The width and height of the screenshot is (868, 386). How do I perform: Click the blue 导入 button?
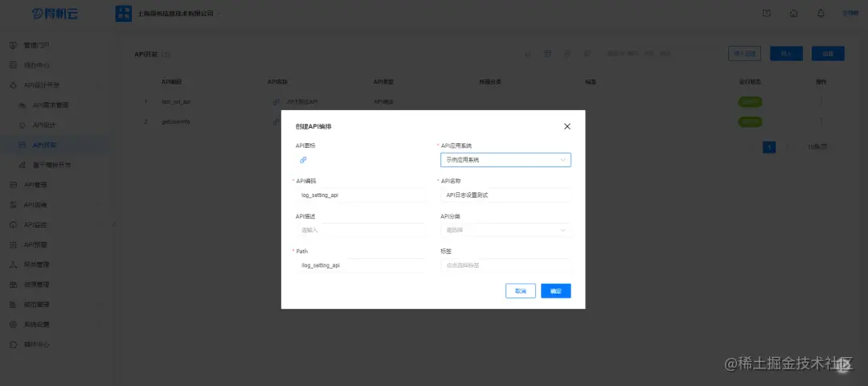(x=786, y=54)
